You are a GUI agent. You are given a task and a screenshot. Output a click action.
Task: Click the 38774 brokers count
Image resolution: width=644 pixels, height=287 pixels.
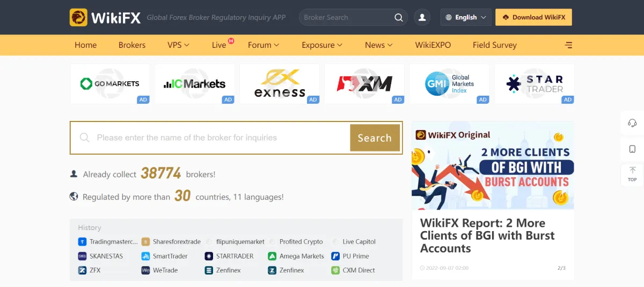[161, 174]
